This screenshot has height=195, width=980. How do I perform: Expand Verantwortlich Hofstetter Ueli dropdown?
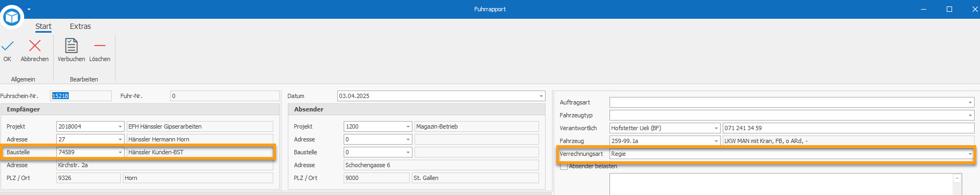click(x=716, y=128)
